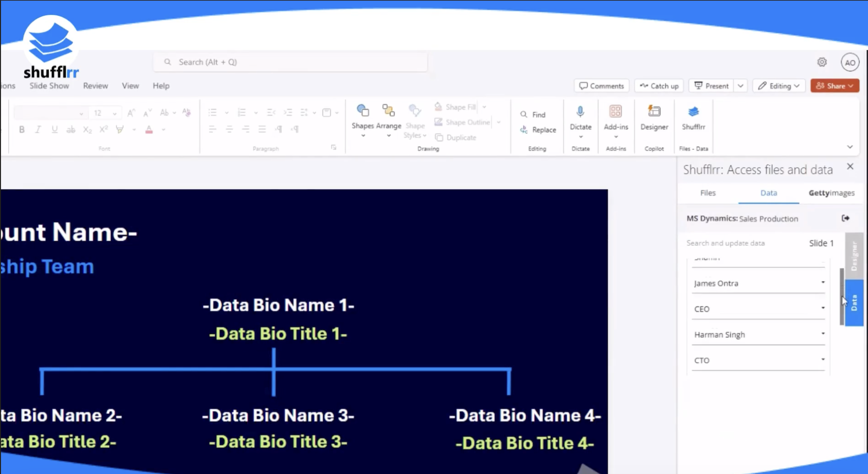Click the Italic formatting icon

point(38,129)
